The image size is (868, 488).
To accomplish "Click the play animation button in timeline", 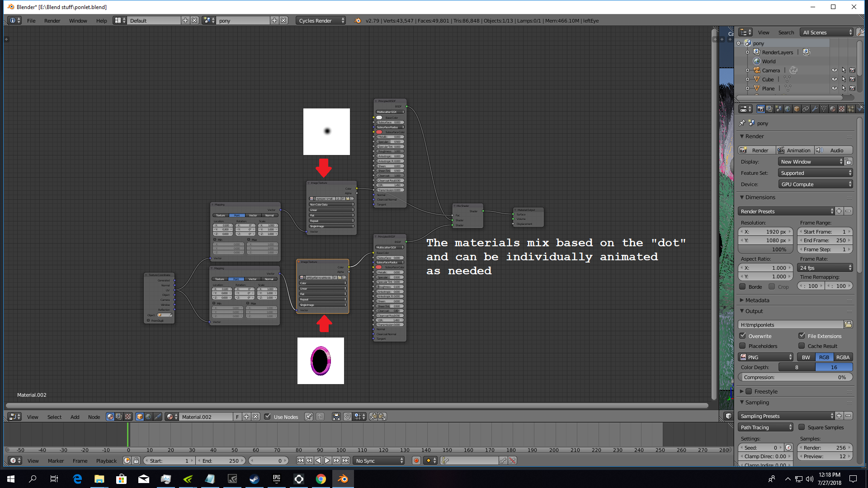I will click(x=327, y=460).
